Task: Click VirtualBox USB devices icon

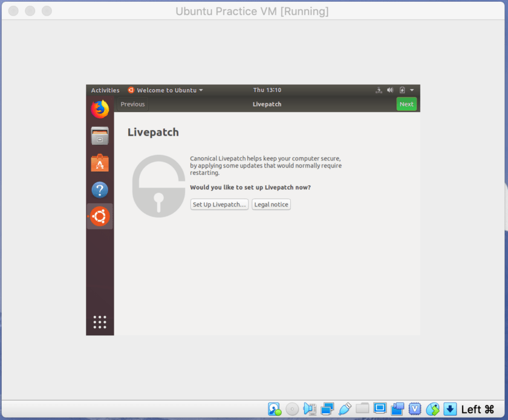Action: pyautogui.click(x=345, y=409)
